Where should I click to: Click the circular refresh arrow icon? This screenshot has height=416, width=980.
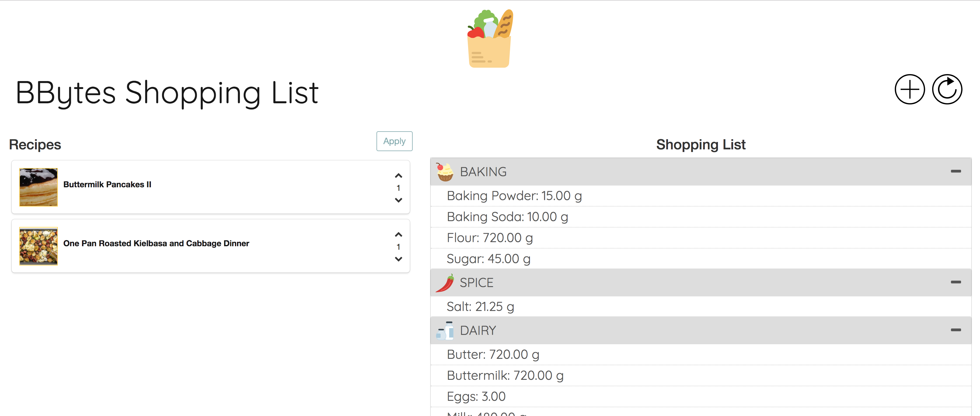947,89
